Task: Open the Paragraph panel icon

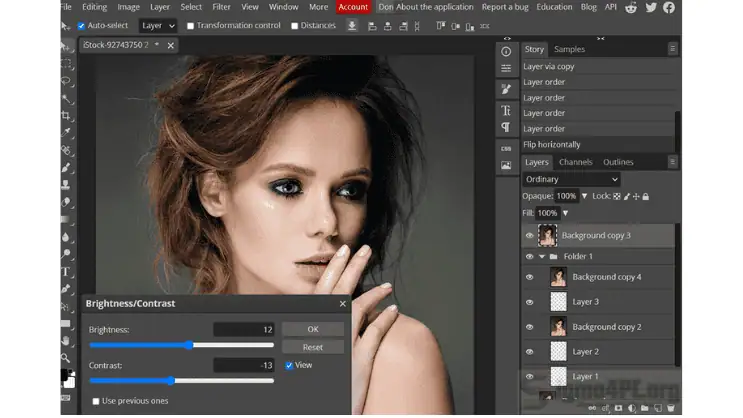Action: click(x=506, y=127)
